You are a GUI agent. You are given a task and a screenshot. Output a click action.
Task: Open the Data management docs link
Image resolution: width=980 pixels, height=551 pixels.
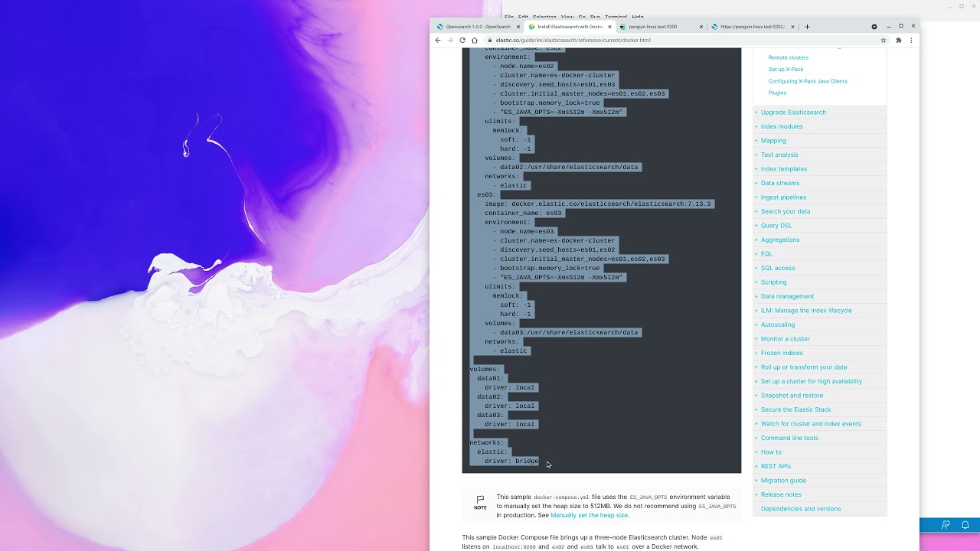(x=787, y=296)
